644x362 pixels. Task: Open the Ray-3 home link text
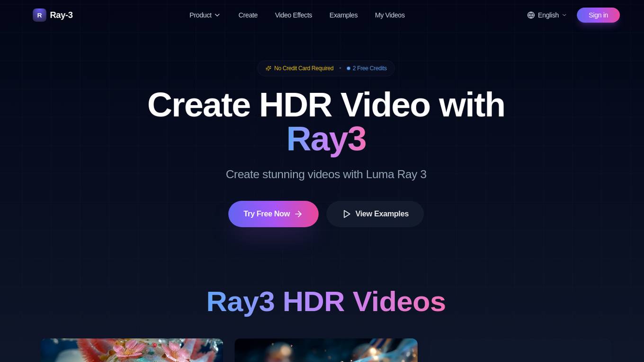click(x=61, y=15)
